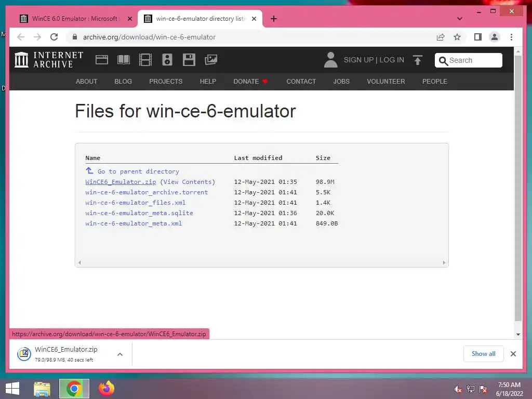Open the HELP menu item

point(208,82)
